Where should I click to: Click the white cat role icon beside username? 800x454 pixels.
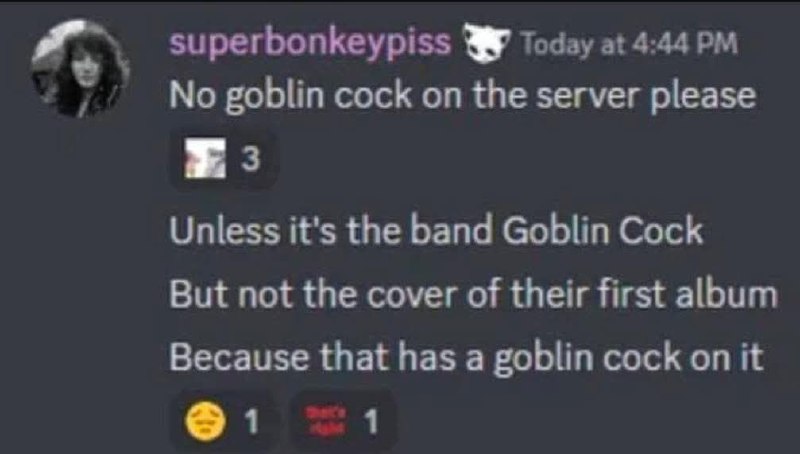click(486, 44)
